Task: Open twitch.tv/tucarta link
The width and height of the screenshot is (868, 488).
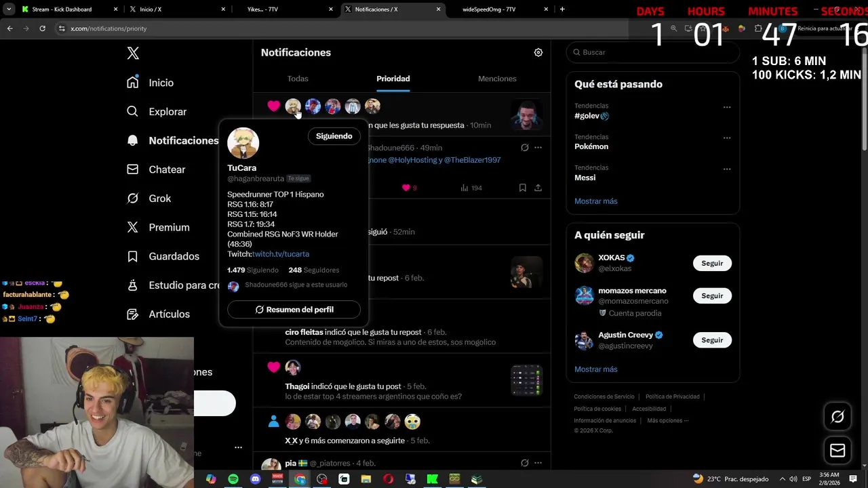Action: 281,254
